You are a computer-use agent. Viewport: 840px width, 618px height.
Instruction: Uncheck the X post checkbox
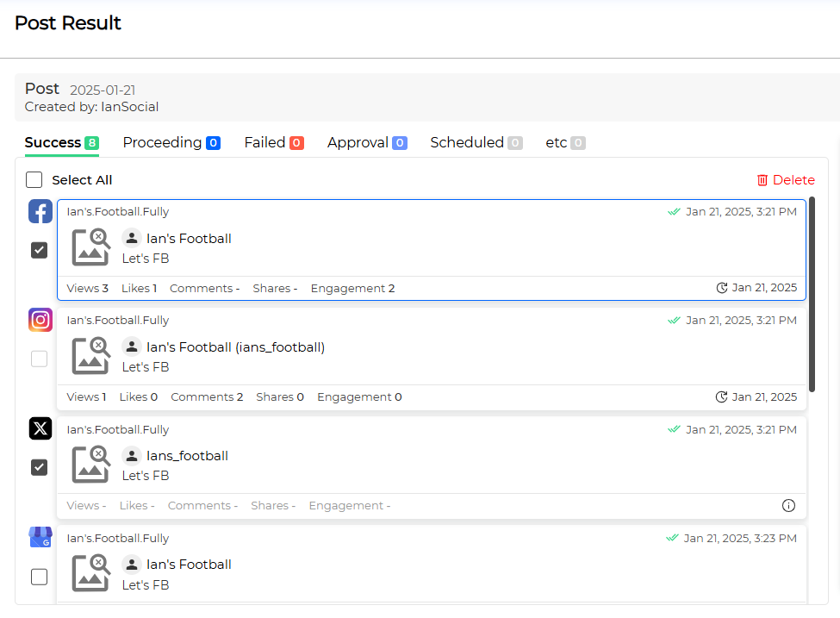39,467
